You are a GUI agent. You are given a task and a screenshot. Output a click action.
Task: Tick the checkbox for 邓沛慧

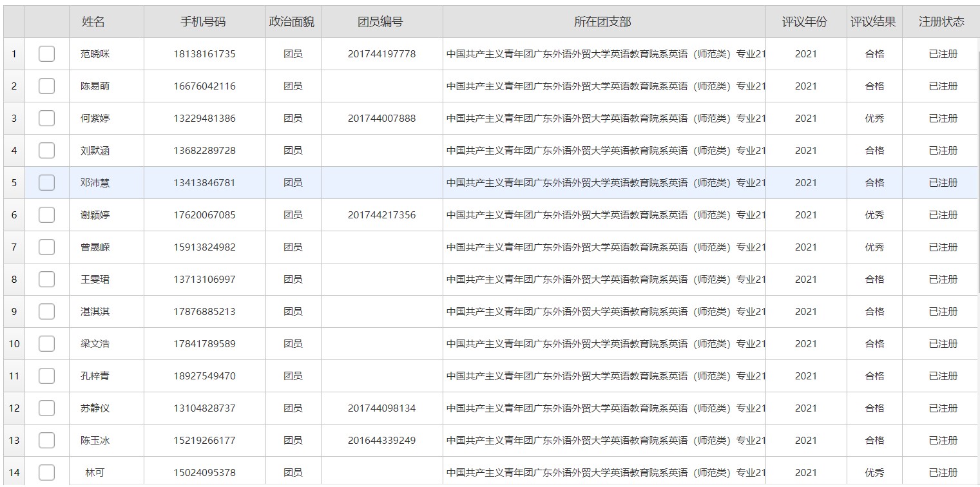46,183
